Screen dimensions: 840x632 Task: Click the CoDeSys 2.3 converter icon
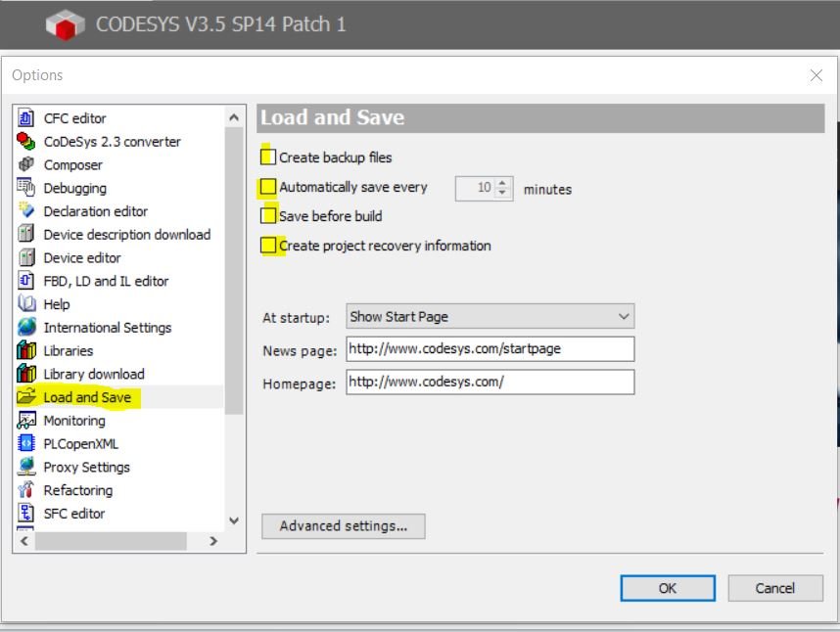tap(26, 142)
